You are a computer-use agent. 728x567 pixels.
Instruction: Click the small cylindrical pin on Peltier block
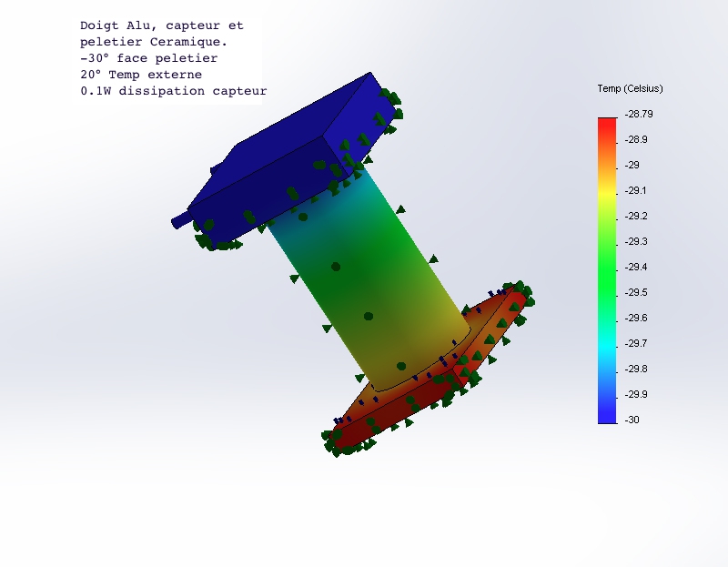(x=180, y=220)
